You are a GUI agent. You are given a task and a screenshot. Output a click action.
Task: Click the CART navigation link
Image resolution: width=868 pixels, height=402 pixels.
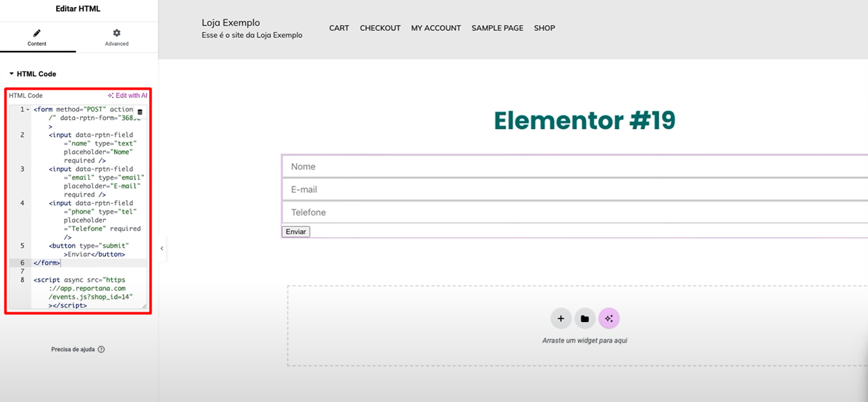[x=339, y=28]
